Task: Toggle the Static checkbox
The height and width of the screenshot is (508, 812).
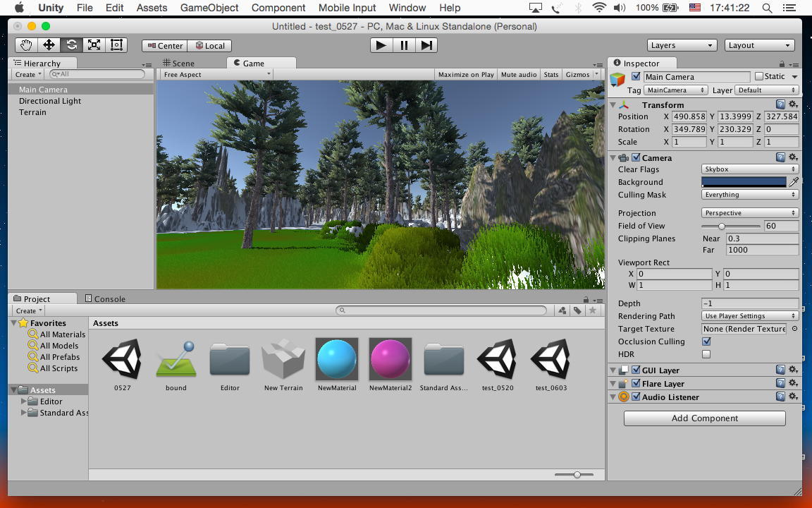Action: [x=759, y=77]
